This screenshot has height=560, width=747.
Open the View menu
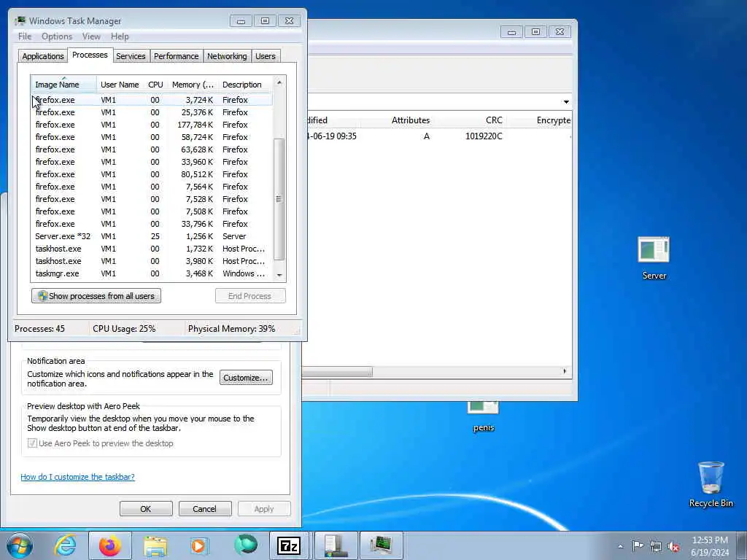[x=91, y=36]
